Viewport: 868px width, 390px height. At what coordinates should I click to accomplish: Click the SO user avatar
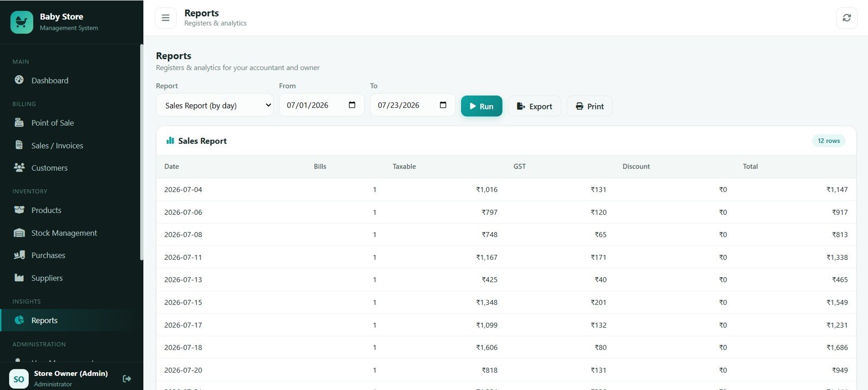click(x=19, y=379)
